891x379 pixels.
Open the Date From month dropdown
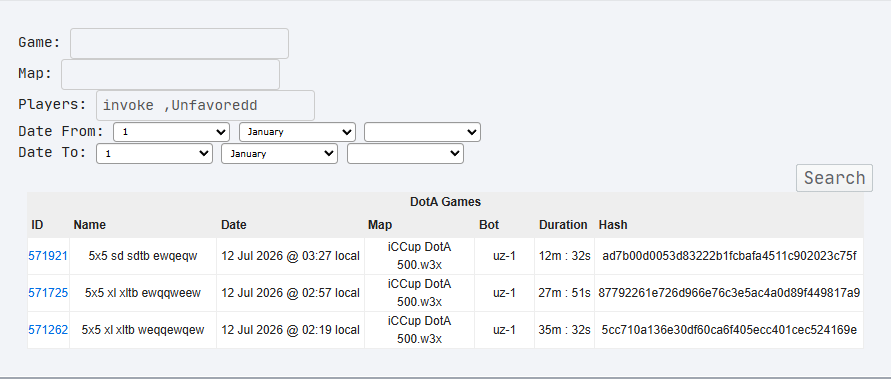298,132
